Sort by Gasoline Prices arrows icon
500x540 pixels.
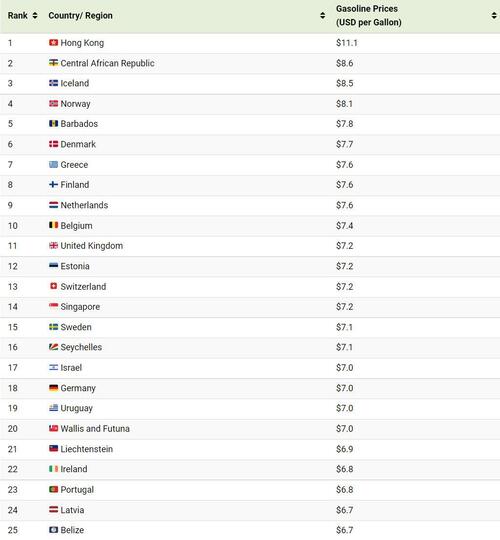point(494,15)
